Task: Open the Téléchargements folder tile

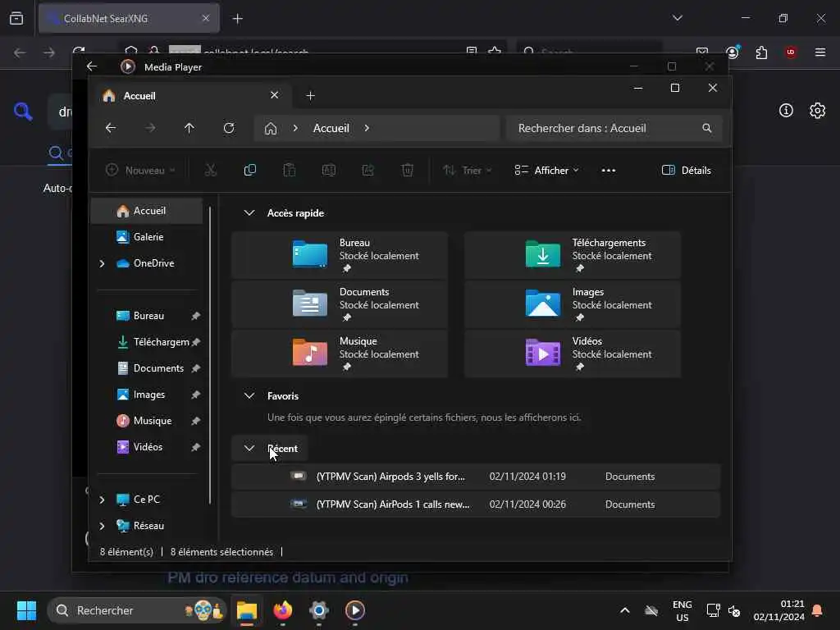Action: click(x=573, y=255)
